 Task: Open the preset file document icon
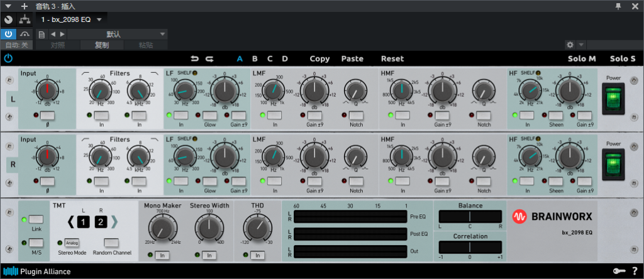[42, 35]
